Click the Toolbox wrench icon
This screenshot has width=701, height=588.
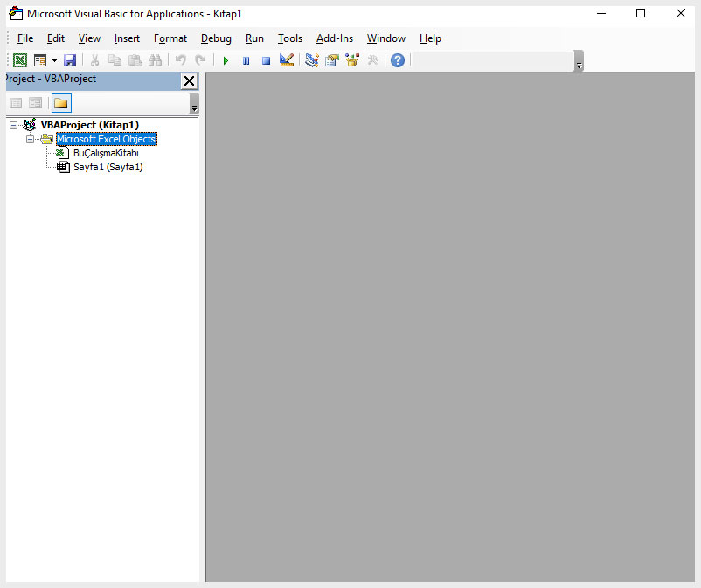point(372,60)
